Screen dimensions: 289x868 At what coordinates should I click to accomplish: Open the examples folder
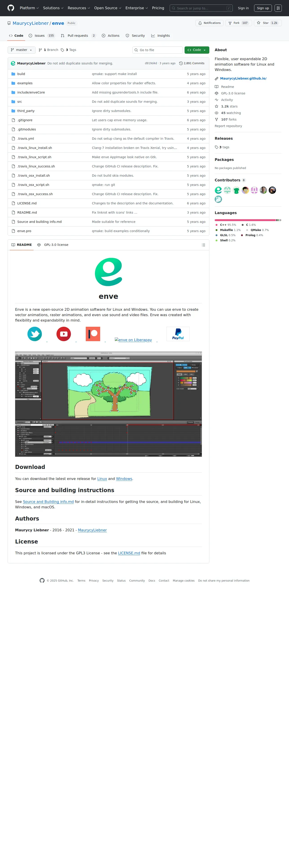(x=25, y=83)
